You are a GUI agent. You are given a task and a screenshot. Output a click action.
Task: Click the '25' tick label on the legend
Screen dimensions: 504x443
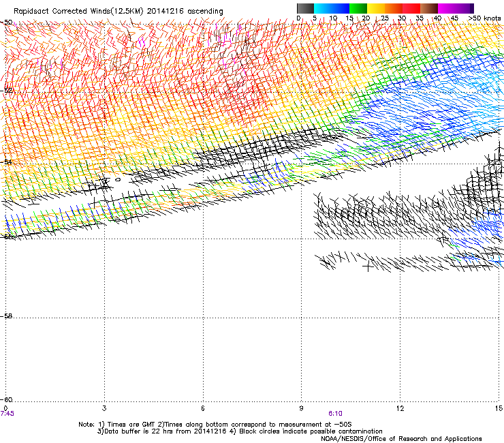coord(385,18)
